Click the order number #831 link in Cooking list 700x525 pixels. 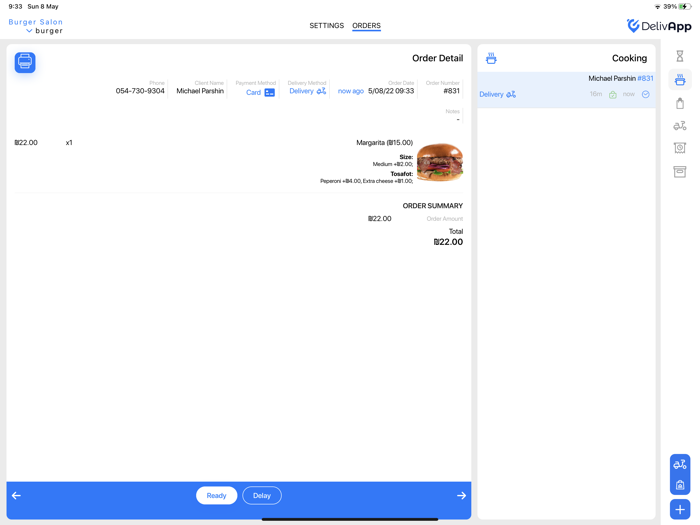coord(645,78)
